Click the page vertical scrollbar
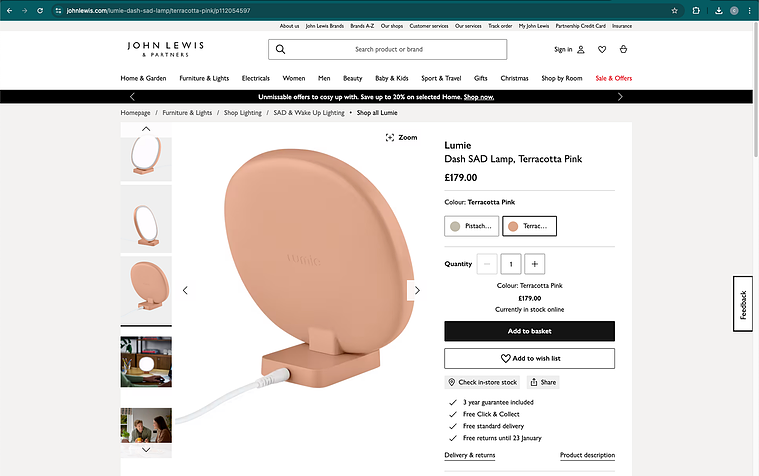The width and height of the screenshot is (759, 476). [756, 91]
